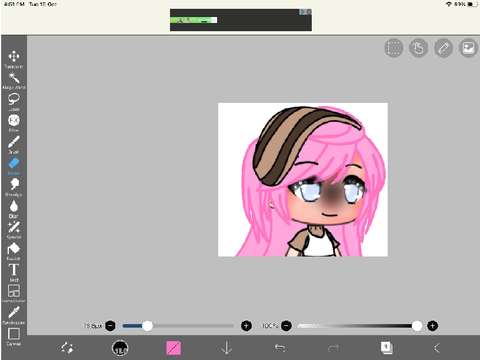
Task: Tap the Wi-Fi status icon
Action: [x=449, y=4]
